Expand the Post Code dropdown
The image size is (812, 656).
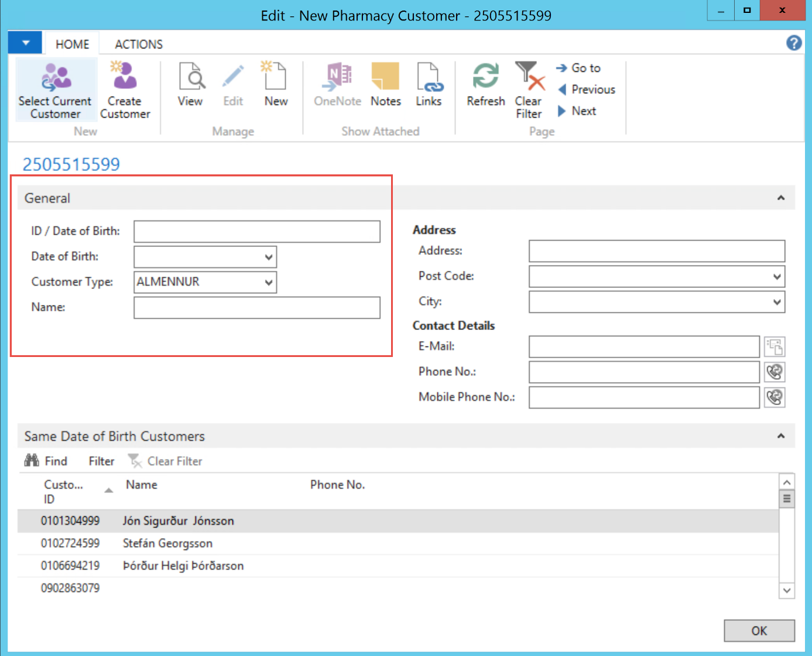(776, 277)
